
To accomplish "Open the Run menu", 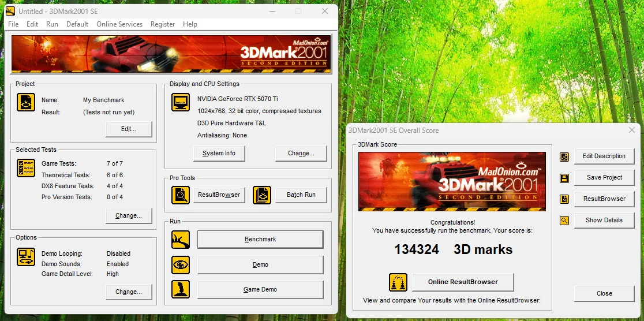I will (x=52, y=24).
